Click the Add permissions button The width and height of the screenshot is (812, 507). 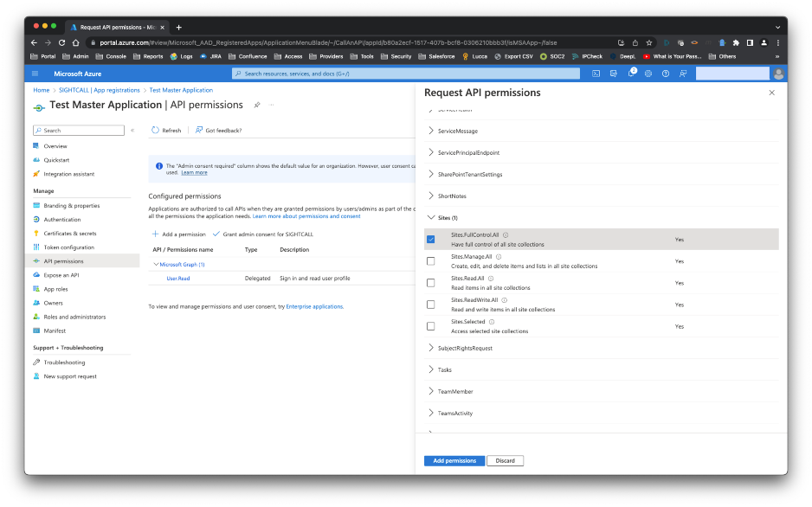(454, 460)
